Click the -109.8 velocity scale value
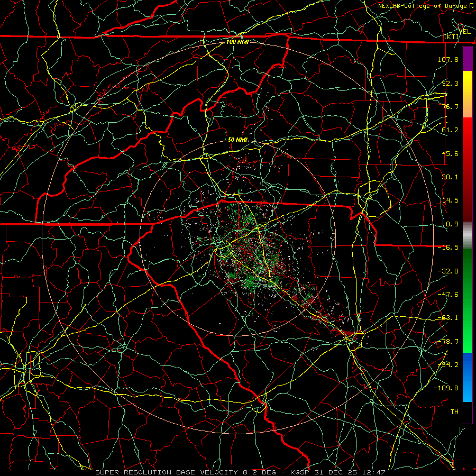Screen dimensions: 476x476 coord(446,388)
